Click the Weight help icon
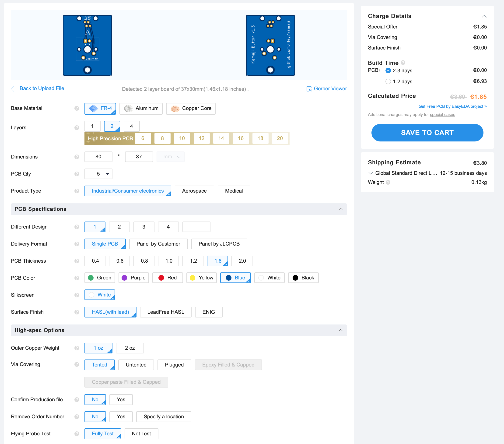The image size is (504, 444). point(388,182)
